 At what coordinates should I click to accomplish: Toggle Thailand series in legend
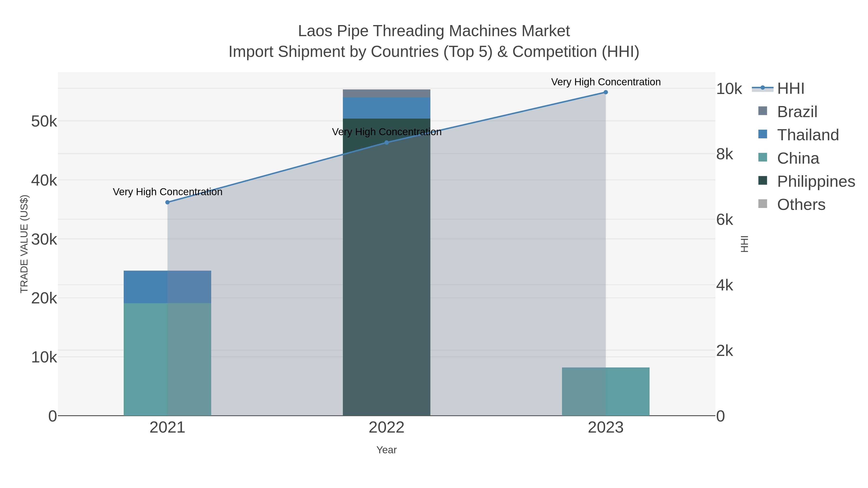click(x=798, y=135)
